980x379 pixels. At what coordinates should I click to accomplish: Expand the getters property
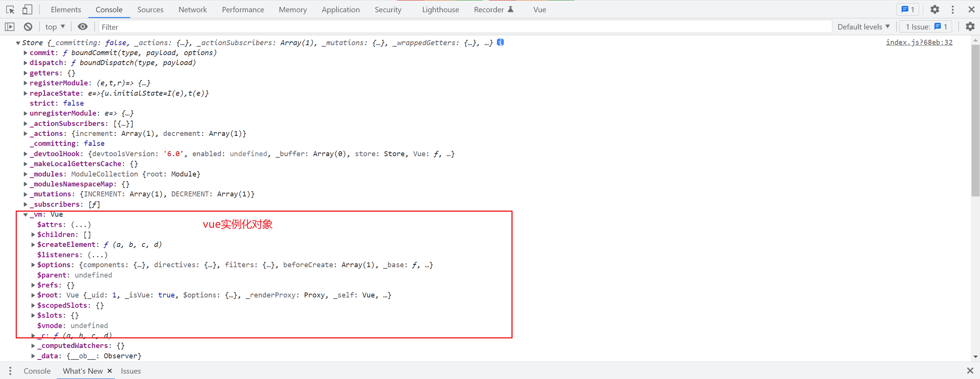[x=26, y=73]
